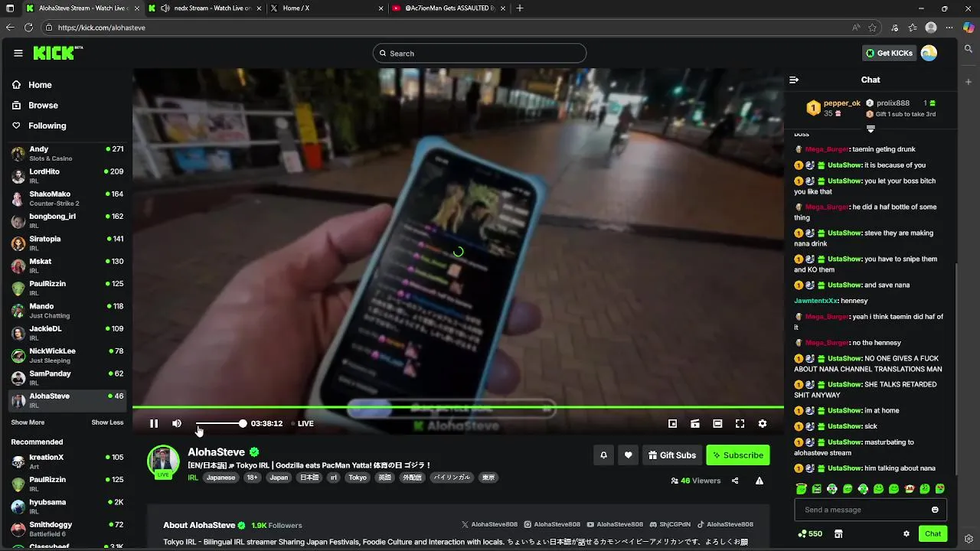Open browser favorites list icon

point(913,28)
